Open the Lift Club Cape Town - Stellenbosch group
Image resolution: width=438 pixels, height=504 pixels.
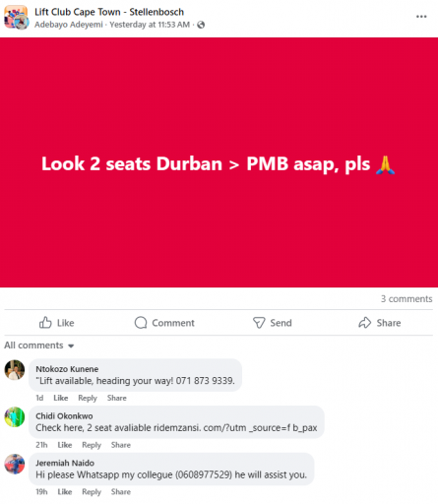(x=109, y=12)
